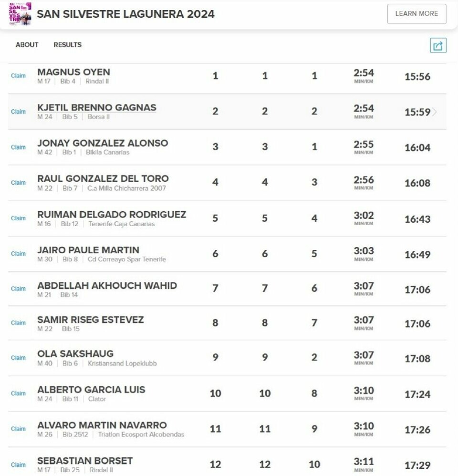The width and height of the screenshot is (458, 476).
Task: Open Sebastian Borset athlete name
Action: pos(85,461)
